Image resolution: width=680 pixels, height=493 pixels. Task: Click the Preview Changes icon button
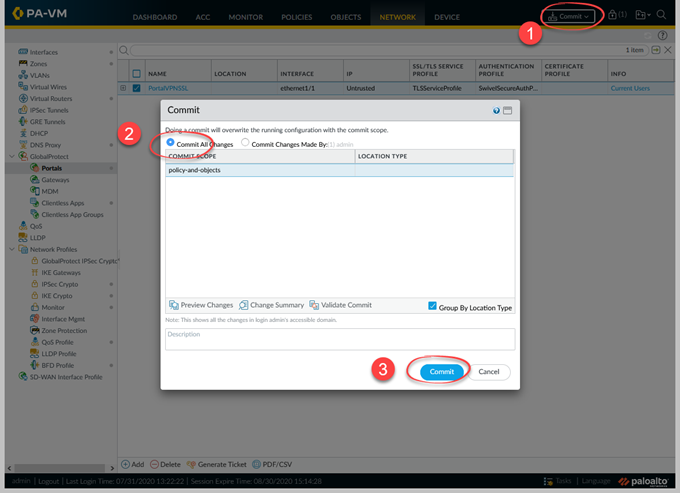click(174, 305)
